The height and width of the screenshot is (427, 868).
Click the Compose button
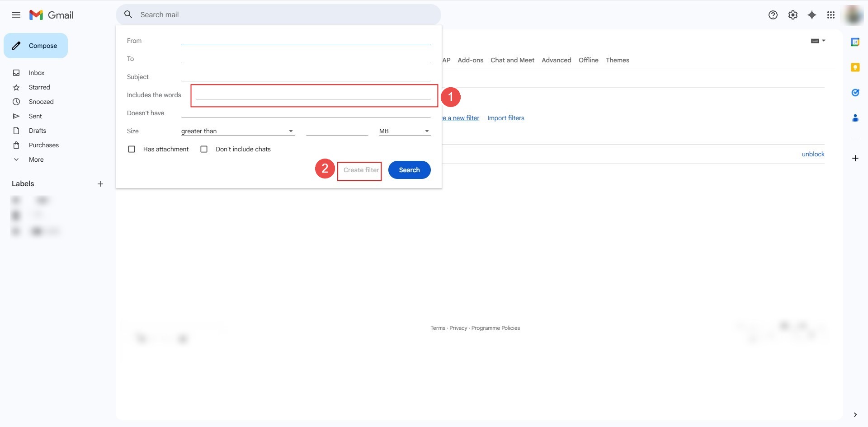click(36, 46)
